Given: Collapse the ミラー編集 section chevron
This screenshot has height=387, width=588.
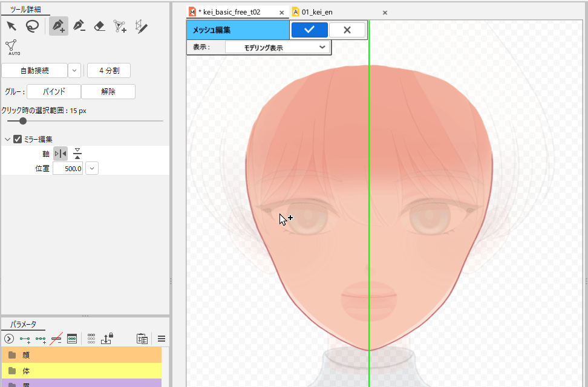Looking at the screenshot, I should click(7, 139).
